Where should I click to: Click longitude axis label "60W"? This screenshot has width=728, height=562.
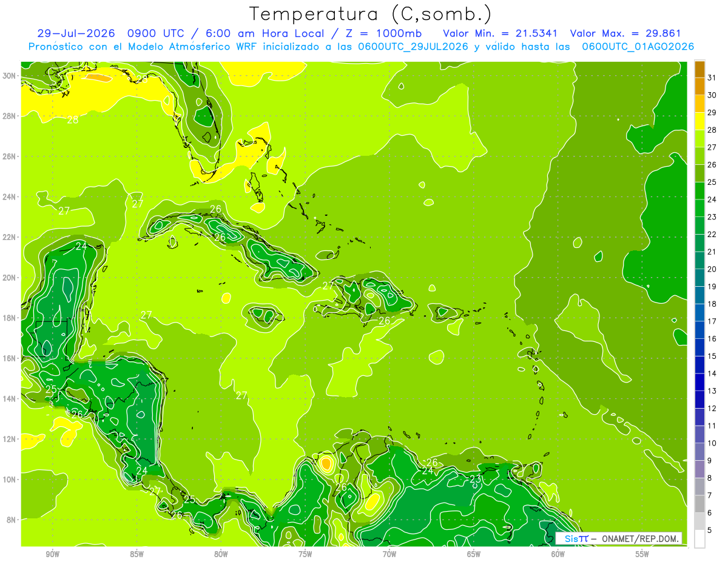coord(558,554)
